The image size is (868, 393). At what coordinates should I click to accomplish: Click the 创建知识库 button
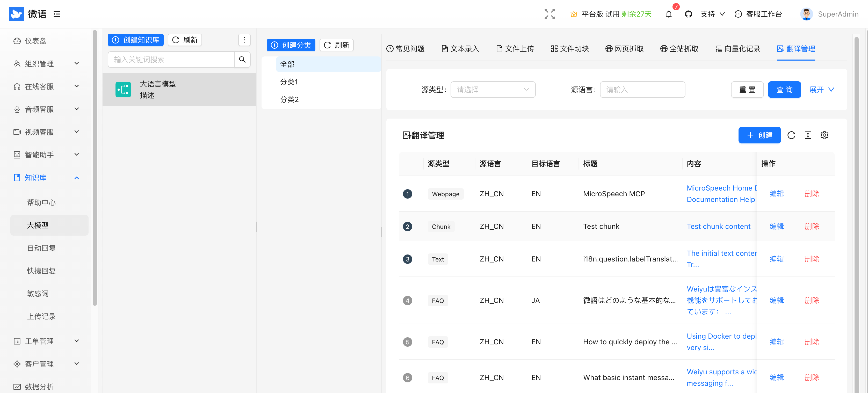coord(135,40)
